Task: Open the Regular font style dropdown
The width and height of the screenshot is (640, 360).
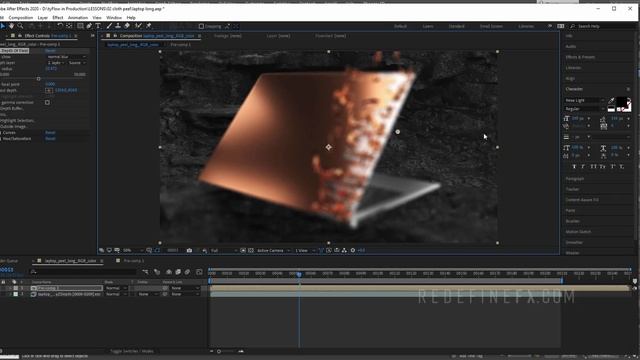Action: [x=584, y=109]
